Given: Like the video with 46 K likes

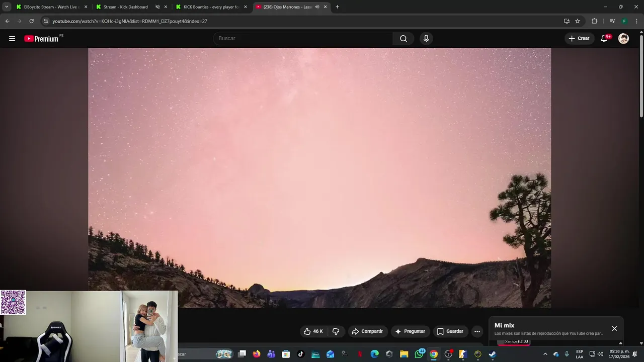Looking at the screenshot, I should (313, 331).
